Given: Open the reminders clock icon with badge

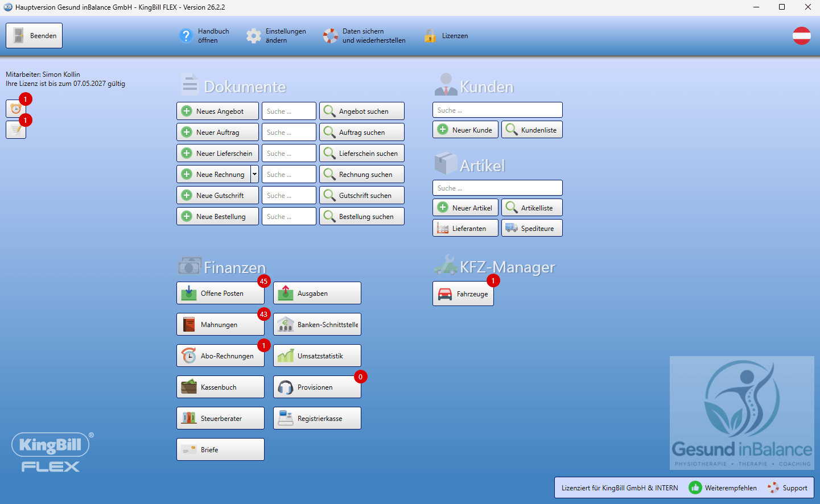Looking at the screenshot, I should coord(16,109).
